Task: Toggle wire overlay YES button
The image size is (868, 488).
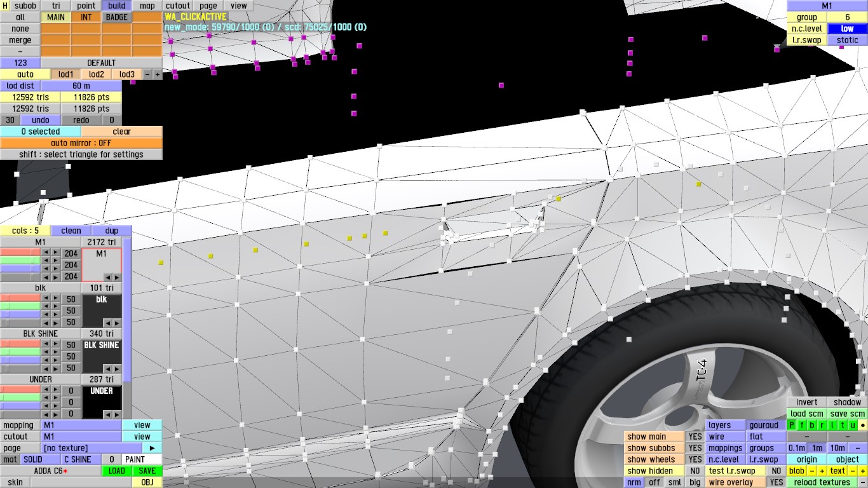Action: click(x=776, y=482)
